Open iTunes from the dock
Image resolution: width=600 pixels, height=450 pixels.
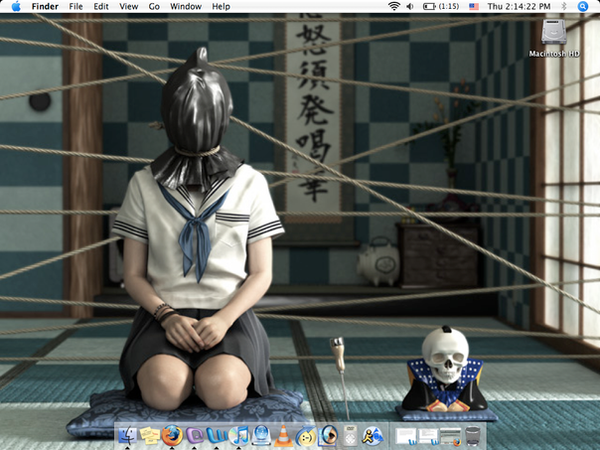click(x=239, y=435)
